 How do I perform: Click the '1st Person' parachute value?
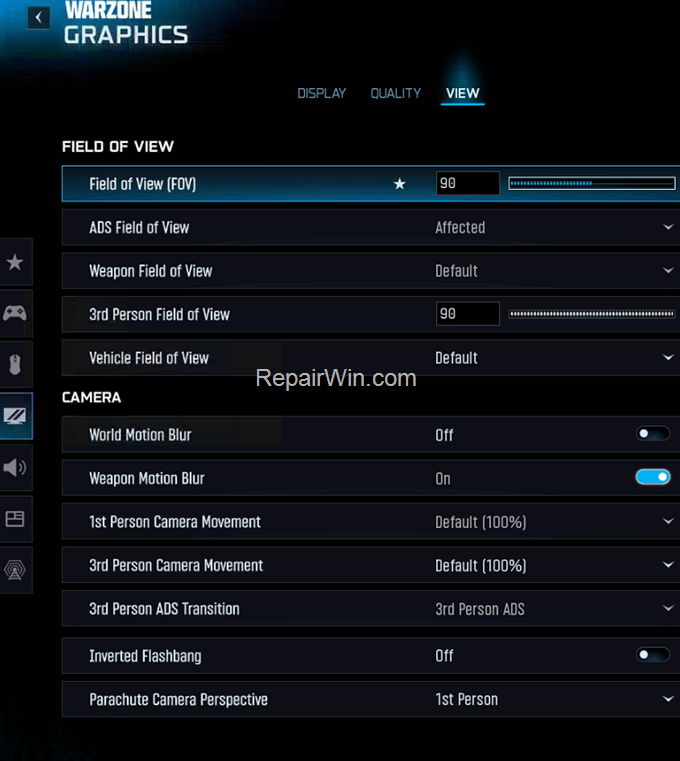click(x=466, y=699)
